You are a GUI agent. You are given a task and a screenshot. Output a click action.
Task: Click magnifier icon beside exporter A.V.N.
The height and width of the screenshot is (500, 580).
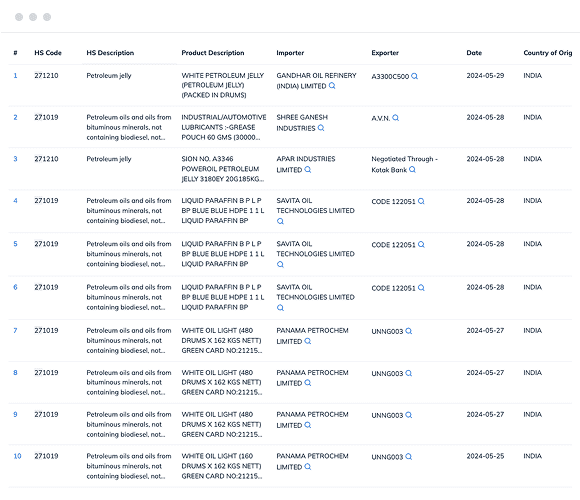click(396, 118)
